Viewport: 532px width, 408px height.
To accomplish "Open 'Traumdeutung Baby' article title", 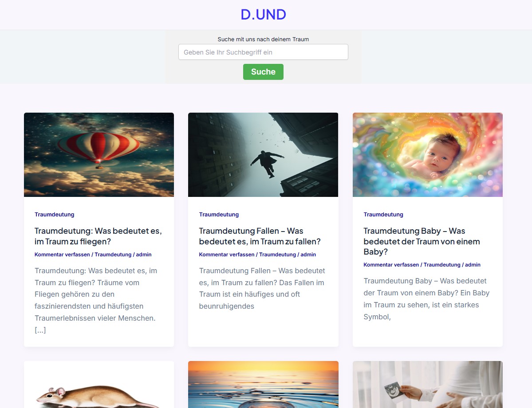I will (x=422, y=241).
